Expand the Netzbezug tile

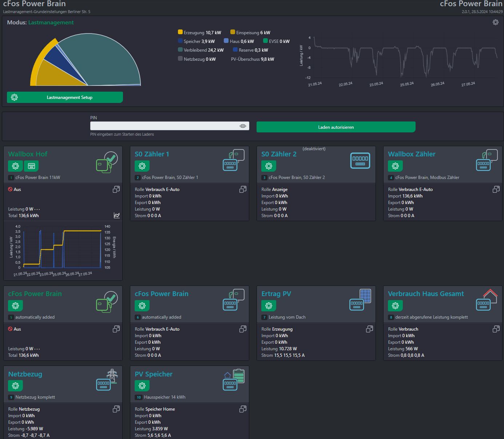coord(116,409)
